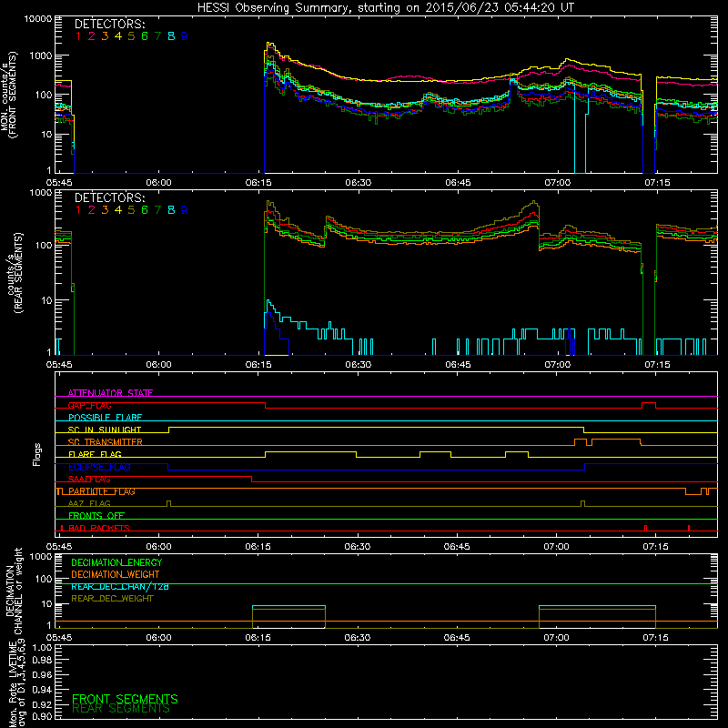Select blue detector 9 in rear segments legend
The height and width of the screenshot is (728, 728).
point(185,210)
